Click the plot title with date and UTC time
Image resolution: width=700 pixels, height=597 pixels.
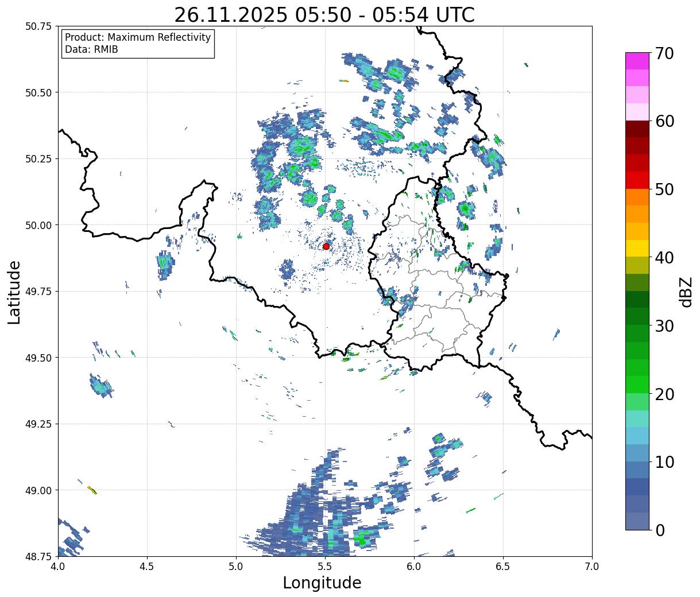tap(324, 15)
